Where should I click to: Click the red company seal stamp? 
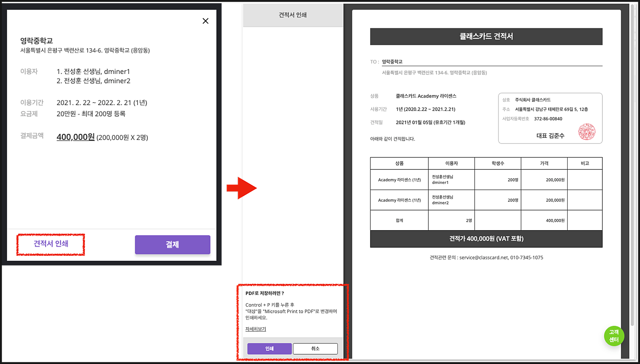tap(587, 131)
